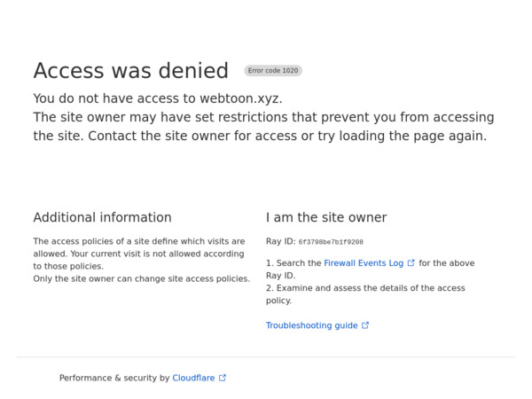
Task: Click the 'I am the site owner' heading
Action: click(x=326, y=217)
